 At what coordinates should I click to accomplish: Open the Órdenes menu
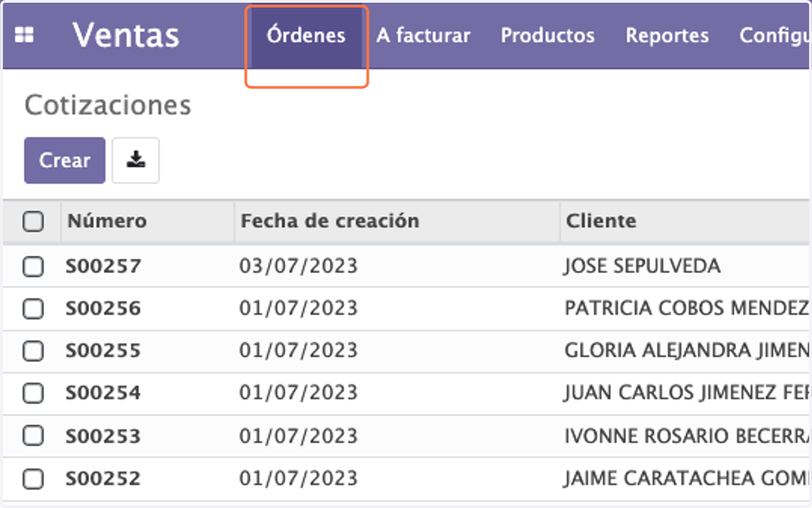[306, 35]
